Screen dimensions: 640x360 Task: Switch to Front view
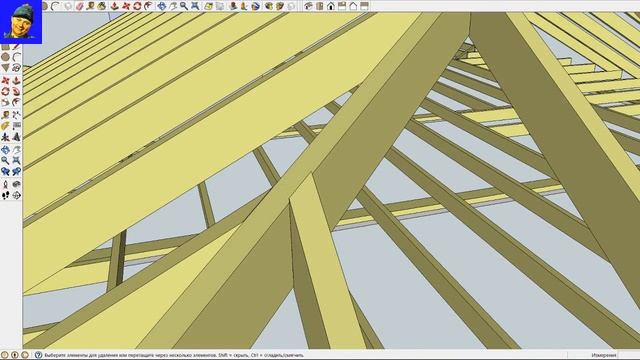pos(331,6)
